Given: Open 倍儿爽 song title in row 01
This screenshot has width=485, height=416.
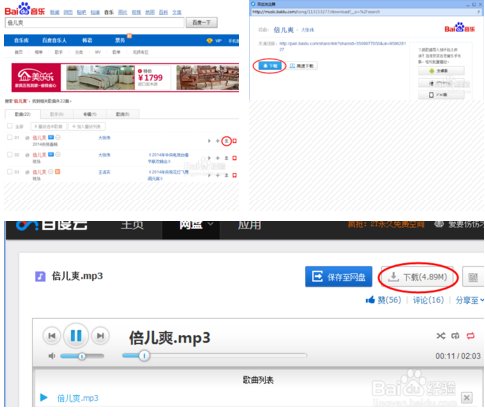Looking at the screenshot, I should (39, 138).
